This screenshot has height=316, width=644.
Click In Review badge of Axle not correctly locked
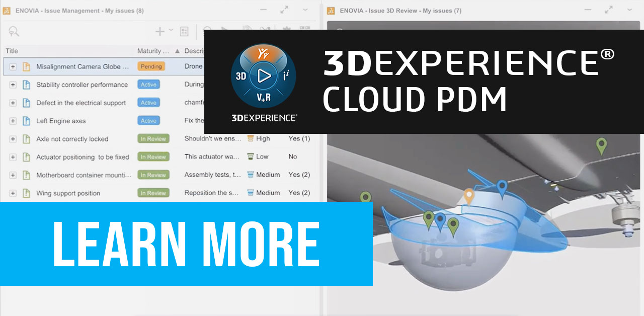tap(153, 139)
